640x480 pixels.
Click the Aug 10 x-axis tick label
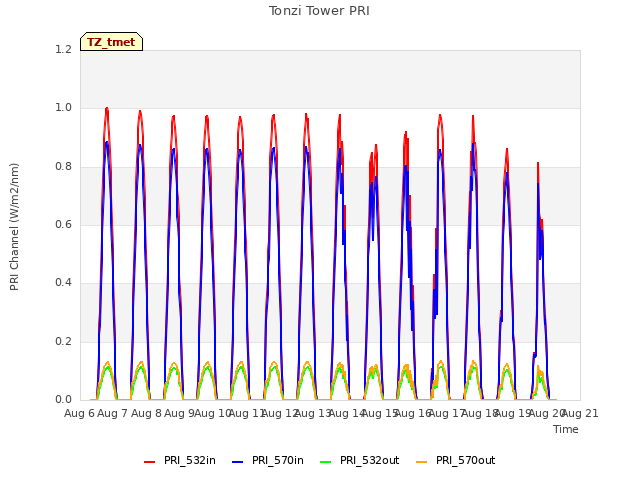(213, 414)
